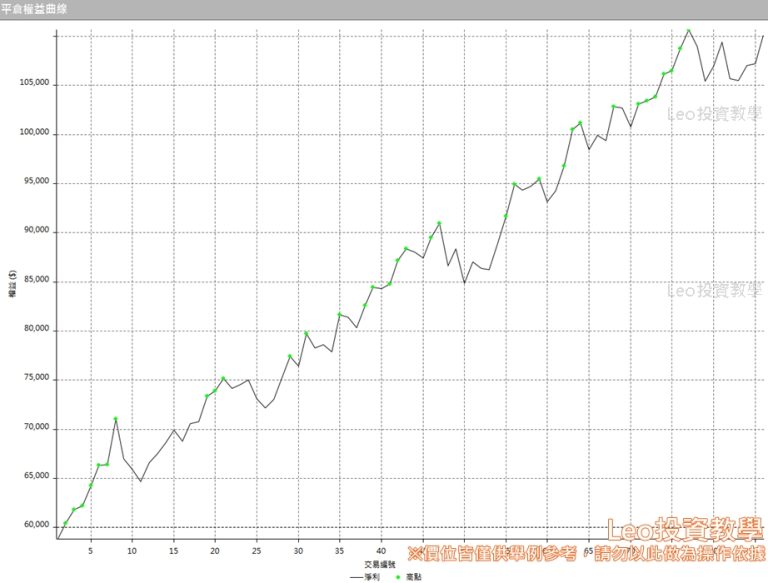Screen dimensions: 768x583
Task: Click the orange Leo投資教學 logo text
Action: [687, 530]
